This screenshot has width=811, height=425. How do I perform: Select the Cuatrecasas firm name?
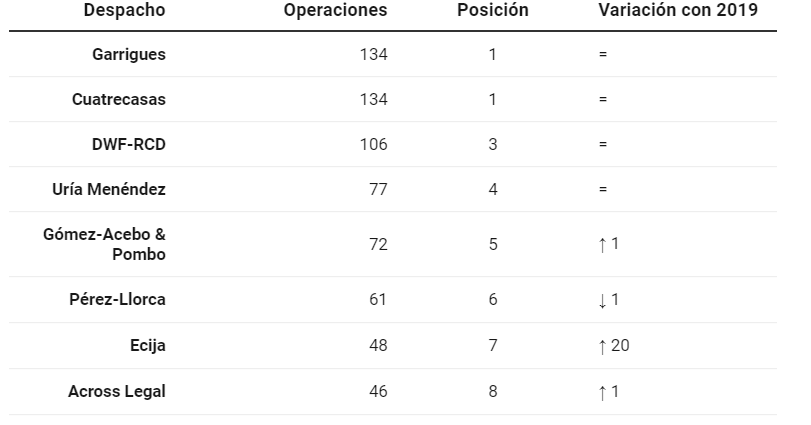[118, 99]
